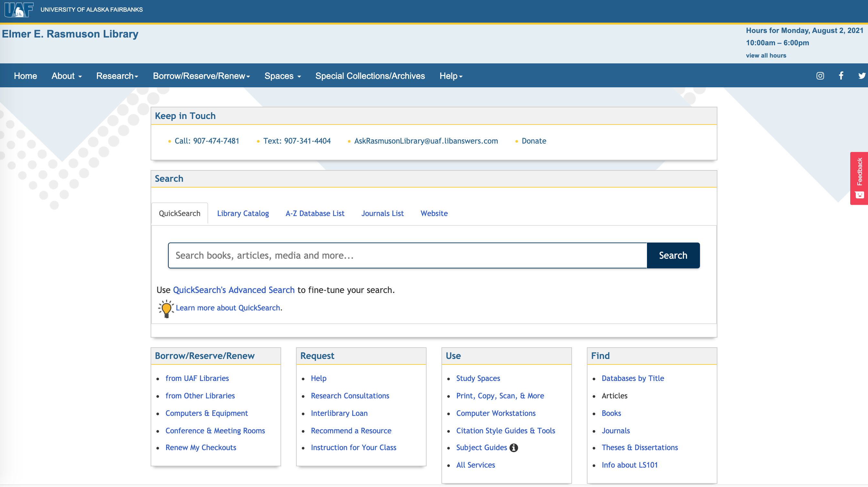Image resolution: width=868 pixels, height=487 pixels.
Task: Click the view all hours link
Action: (x=766, y=56)
